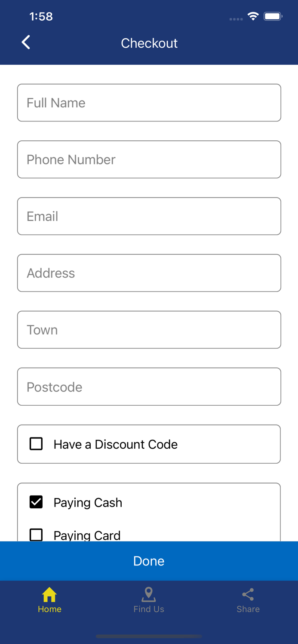Focus the Postcode field
Viewport: 298px width, 644px height.
coord(149,387)
